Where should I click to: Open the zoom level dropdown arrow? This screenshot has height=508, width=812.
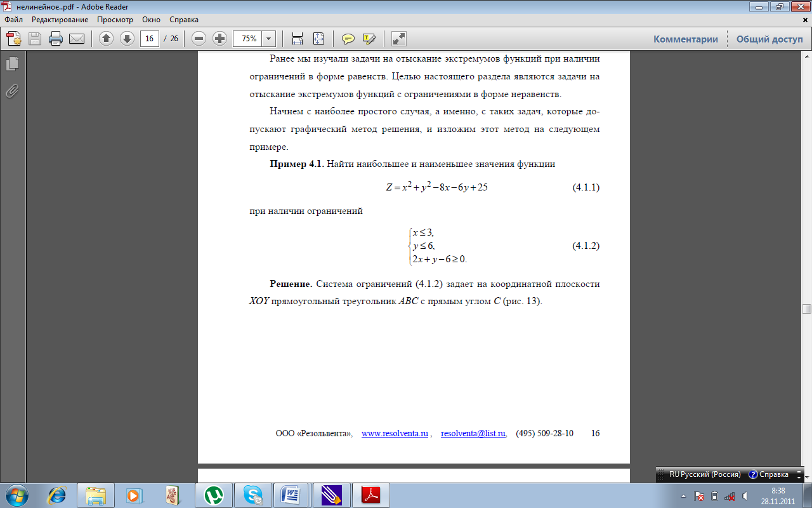pyautogui.click(x=269, y=39)
